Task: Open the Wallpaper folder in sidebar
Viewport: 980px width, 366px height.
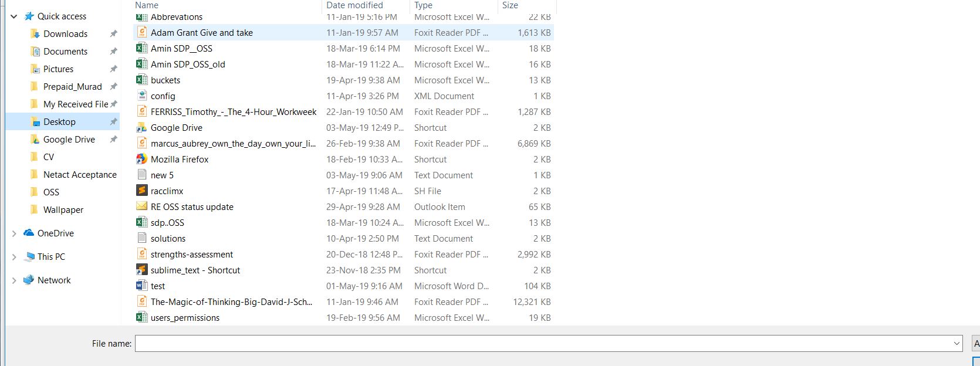Action: coord(63,210)
